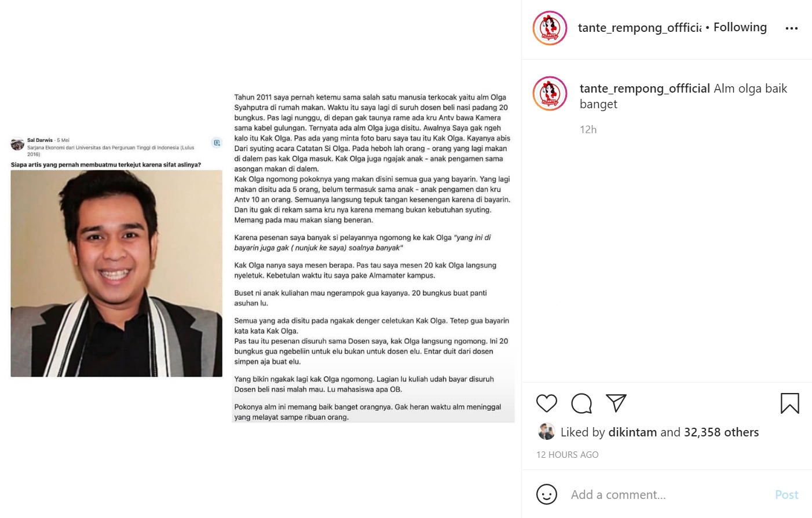Share the post via the paper plane icon
Screen dimensions: 812x518
616,403
